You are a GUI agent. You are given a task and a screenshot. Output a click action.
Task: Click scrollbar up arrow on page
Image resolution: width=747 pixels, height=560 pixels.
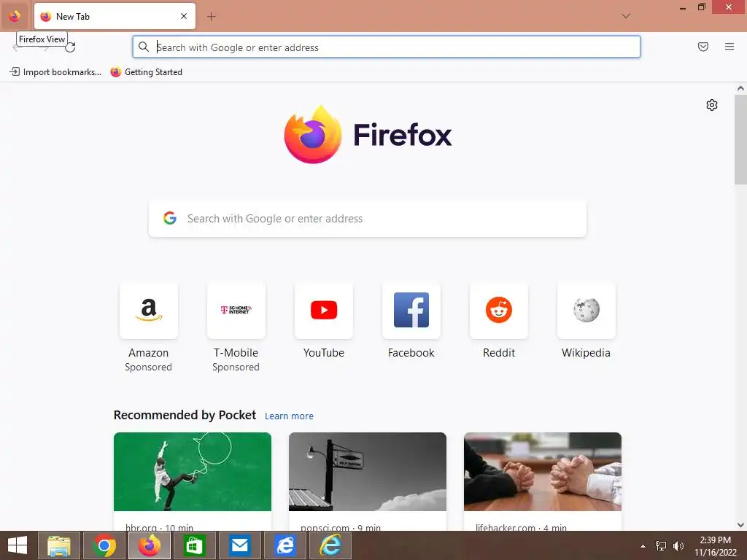tap(740, 88)
